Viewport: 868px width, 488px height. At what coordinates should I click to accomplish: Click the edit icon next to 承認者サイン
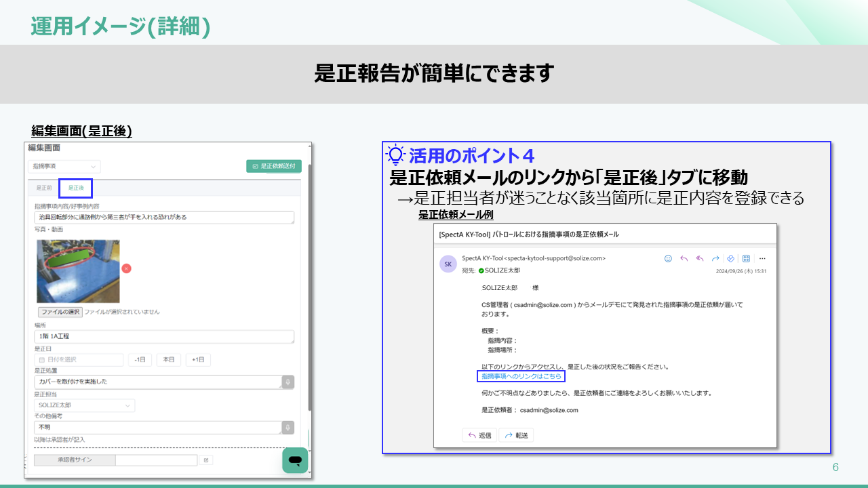(x=206, y=460)
